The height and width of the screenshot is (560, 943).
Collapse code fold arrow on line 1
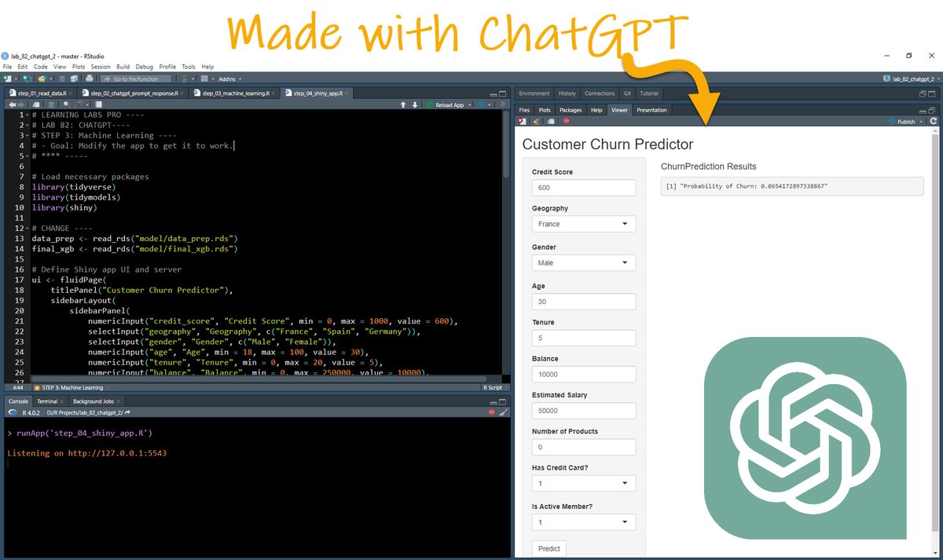pyautogui.click(x=28, y=115)
